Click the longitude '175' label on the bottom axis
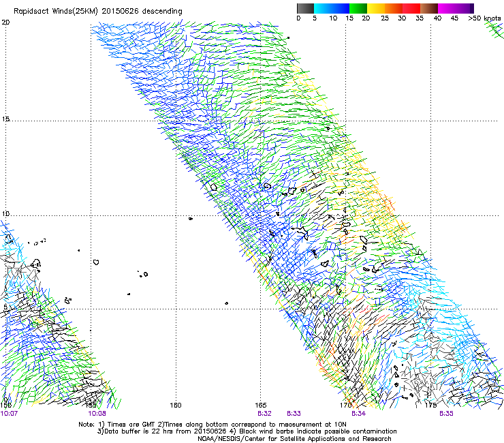 click(x=430, y=405)
